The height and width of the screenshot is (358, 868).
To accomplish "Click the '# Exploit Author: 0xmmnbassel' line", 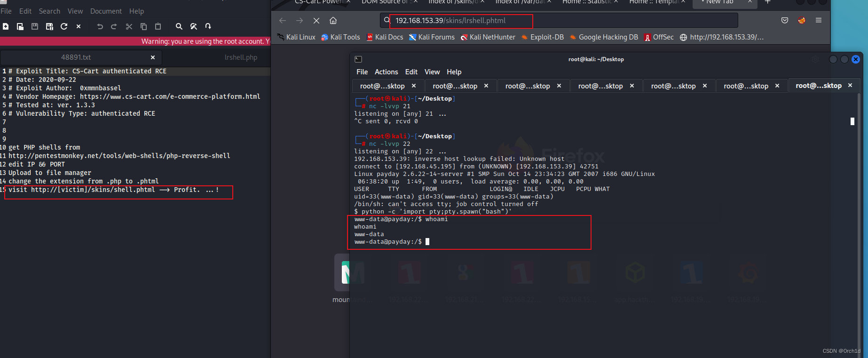I will (65, 88).
